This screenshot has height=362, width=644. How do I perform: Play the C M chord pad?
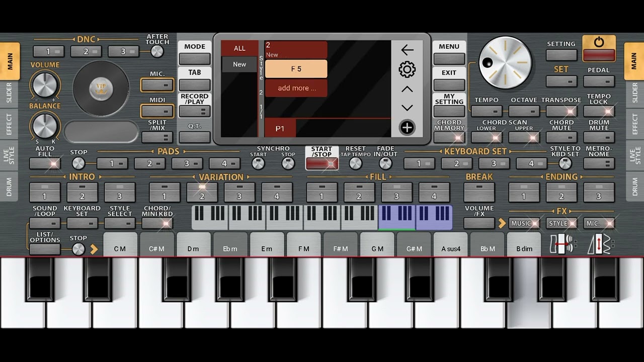click(120, 244)
